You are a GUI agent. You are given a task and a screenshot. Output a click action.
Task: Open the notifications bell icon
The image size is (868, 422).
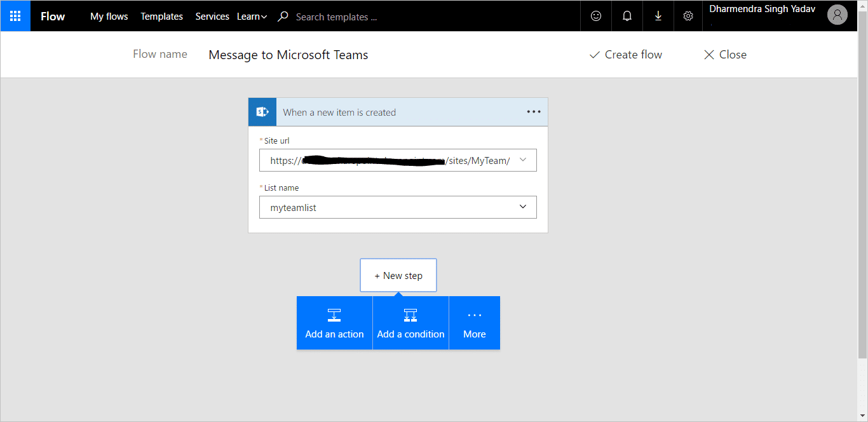coord(627,16)
